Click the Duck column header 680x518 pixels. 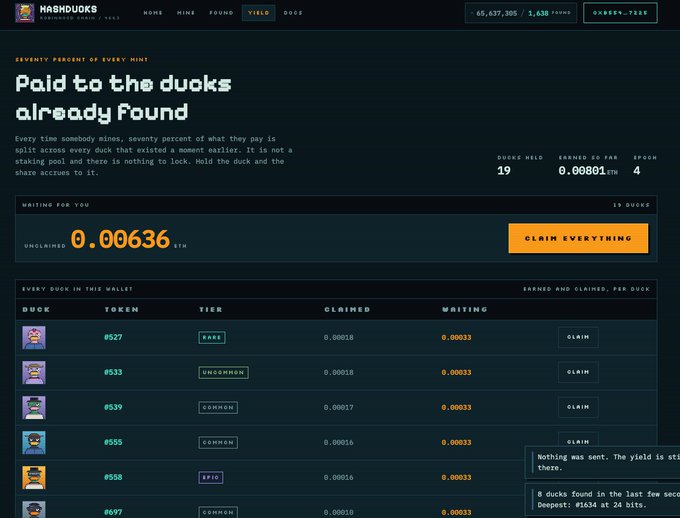point(36,309)
